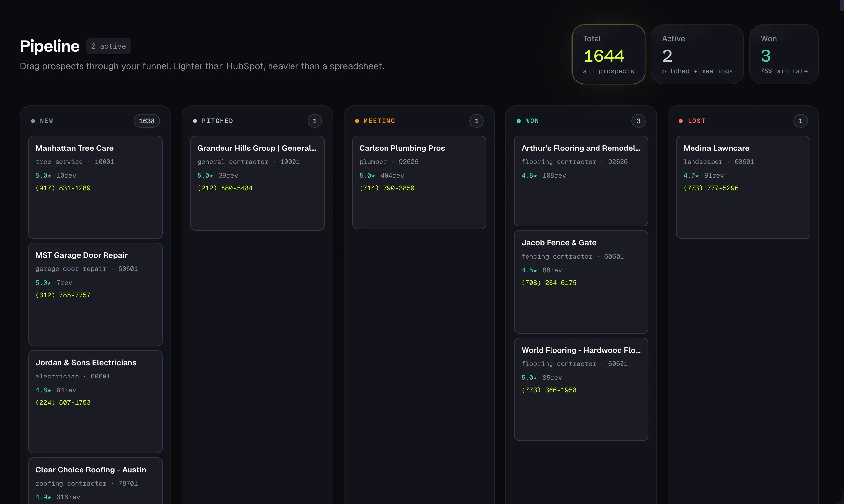Click the count badge in MEETING column
The height and width of the screenshot is (504, 844).
pyautogui.click(x=477, y=121)
